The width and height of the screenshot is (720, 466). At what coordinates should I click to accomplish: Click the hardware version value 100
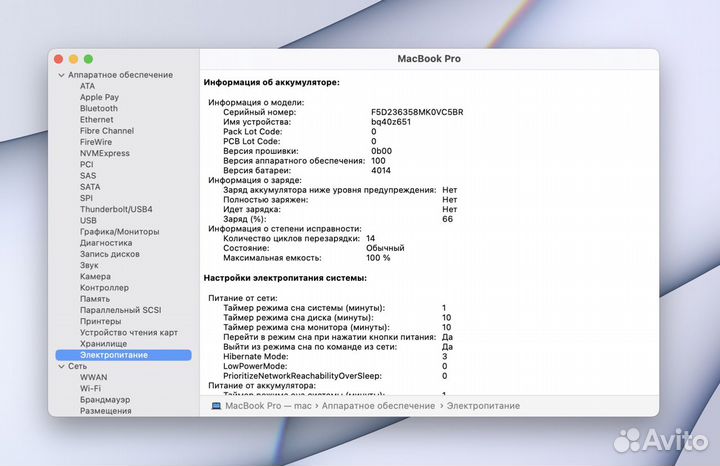[378, 161]
